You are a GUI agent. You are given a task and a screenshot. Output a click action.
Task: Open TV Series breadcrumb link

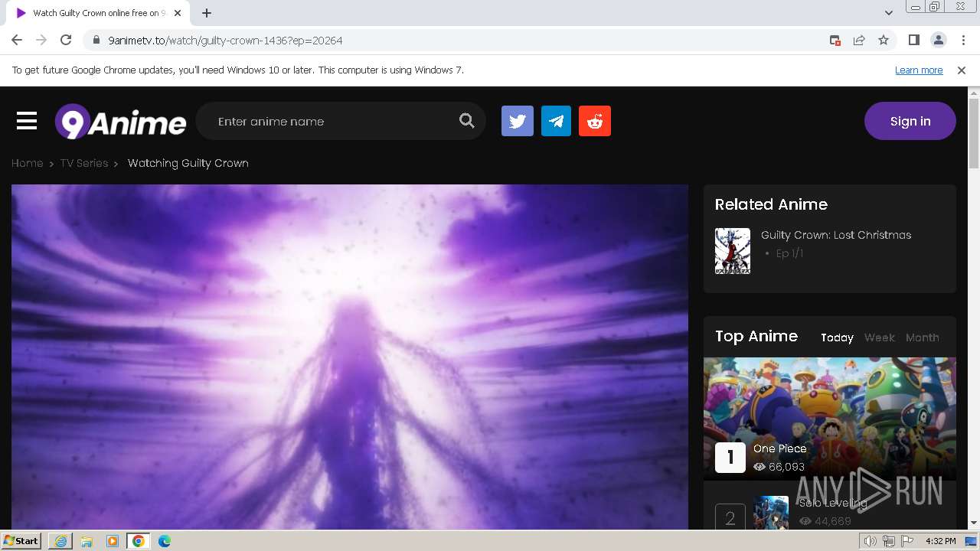[x=84, y=163]
